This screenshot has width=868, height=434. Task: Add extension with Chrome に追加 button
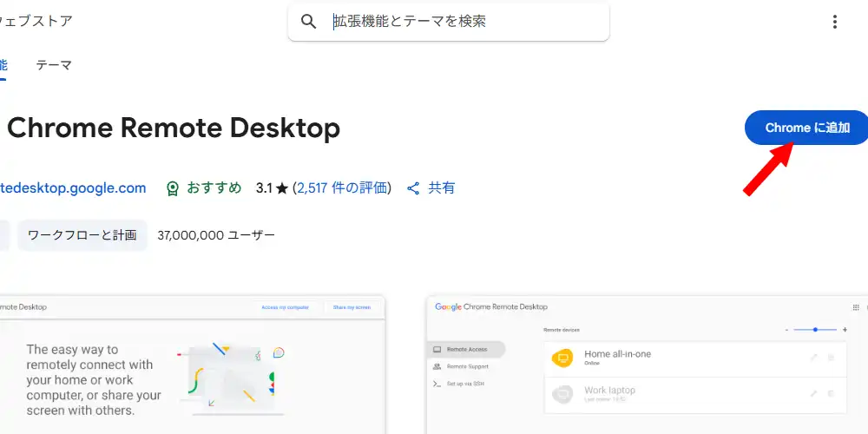(806, 128)
